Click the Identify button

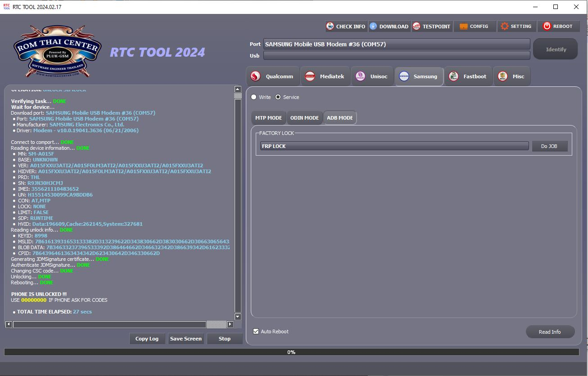pos(556,49)
